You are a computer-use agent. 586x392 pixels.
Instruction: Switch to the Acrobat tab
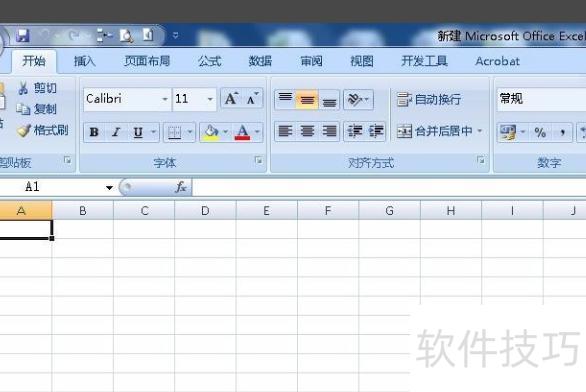[497, 61]
